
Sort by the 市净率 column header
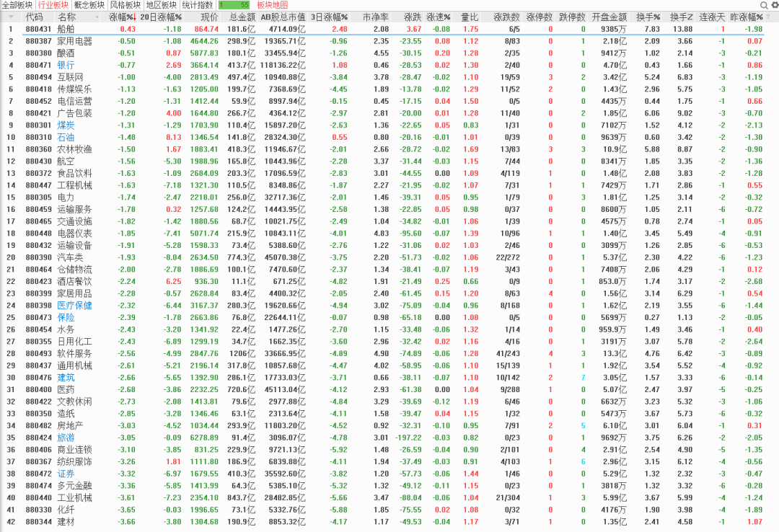coord(376,17)
